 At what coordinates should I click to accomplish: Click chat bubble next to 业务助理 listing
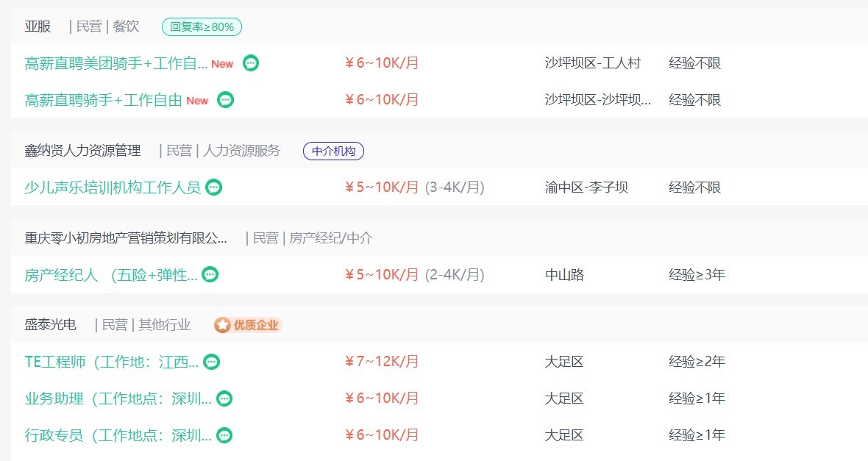[224, 399]
